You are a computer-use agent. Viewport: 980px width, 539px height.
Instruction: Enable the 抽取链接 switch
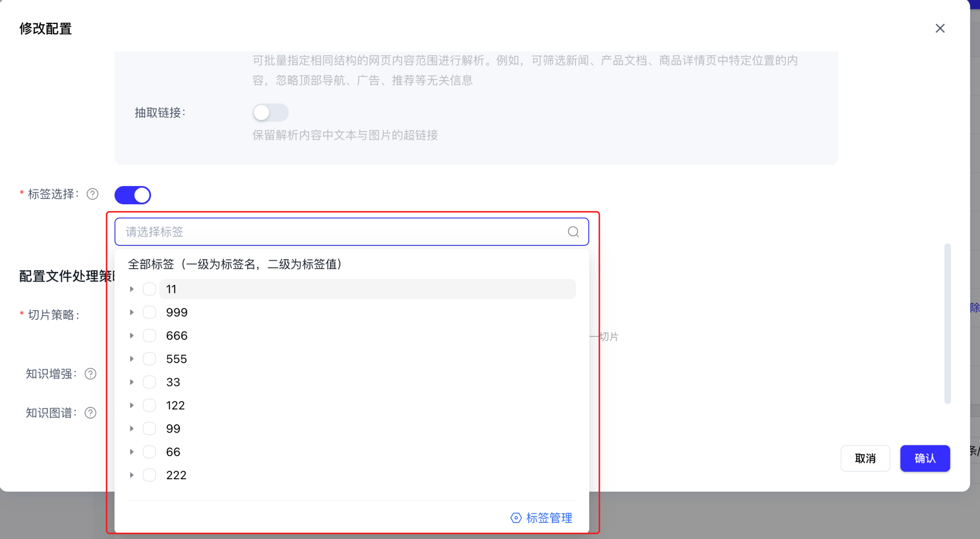tap(270, 113)
